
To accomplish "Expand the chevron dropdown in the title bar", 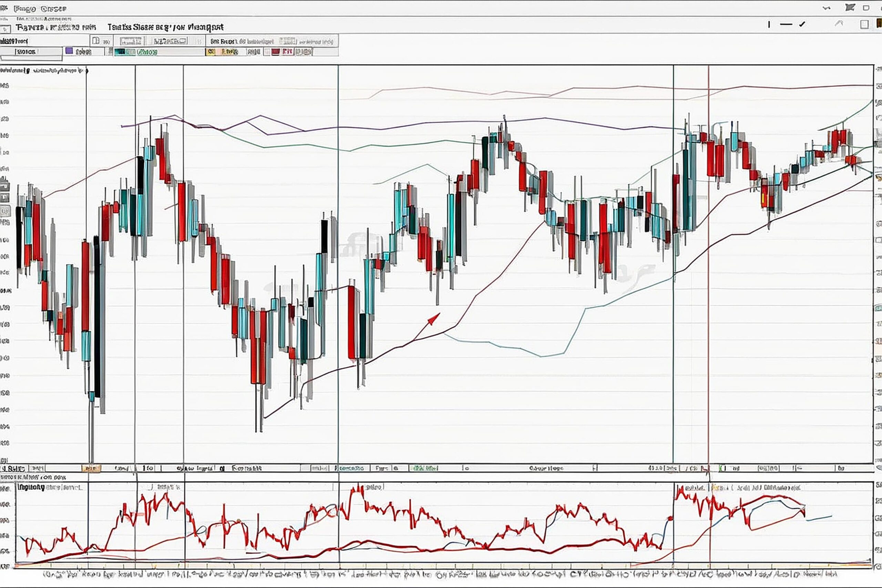I will click(826, 8).
